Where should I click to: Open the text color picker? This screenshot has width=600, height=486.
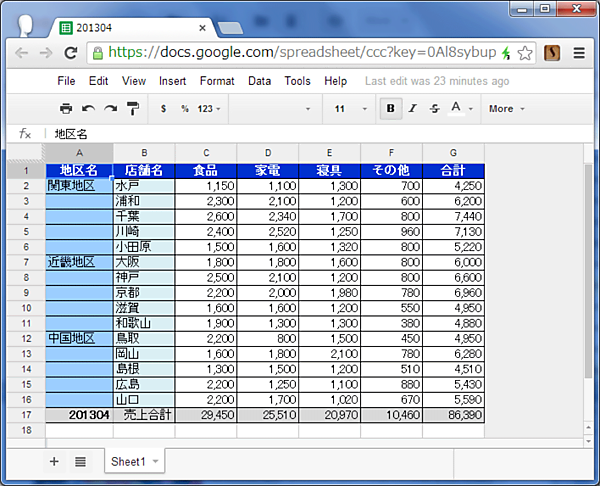[460, 108]
